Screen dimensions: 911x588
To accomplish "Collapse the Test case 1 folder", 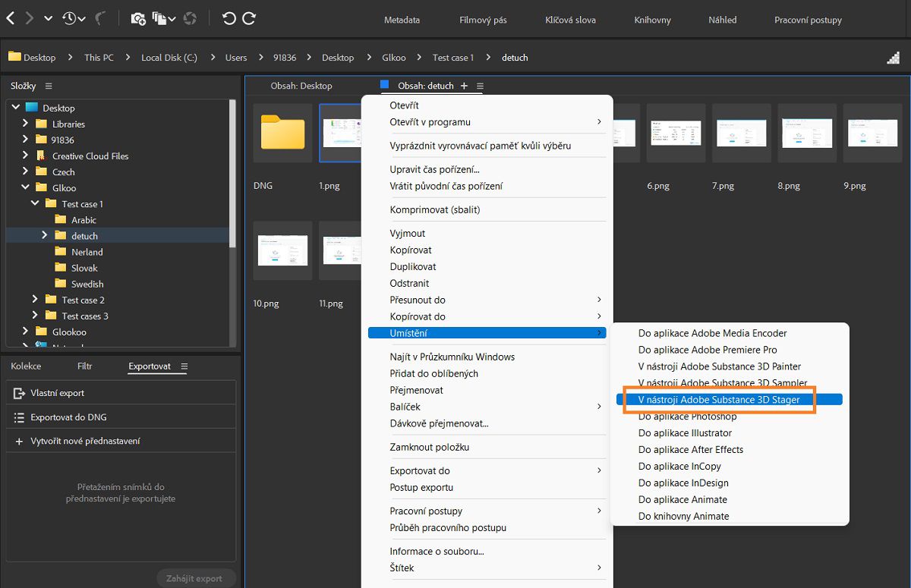I will (x=35, y=204).
